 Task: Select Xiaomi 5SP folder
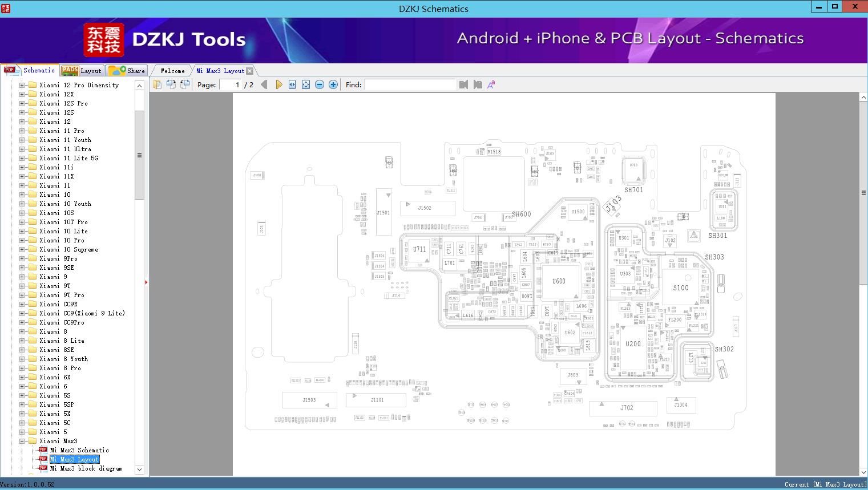pos(56,404)
